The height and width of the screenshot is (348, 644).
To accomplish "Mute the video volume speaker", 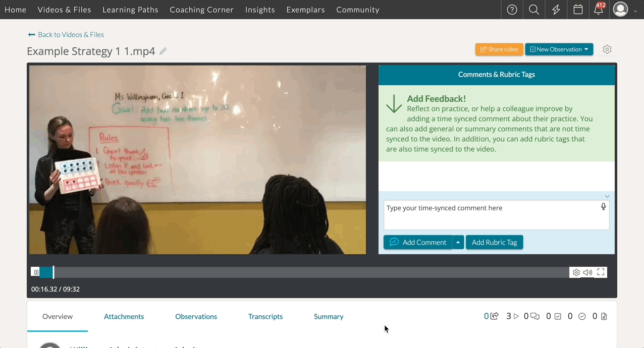I will click(587, 272).
